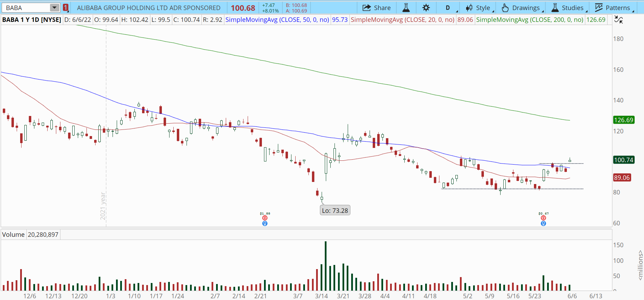Open chart settings via the gear icon

pyautogui.click(x=426, y=8)
